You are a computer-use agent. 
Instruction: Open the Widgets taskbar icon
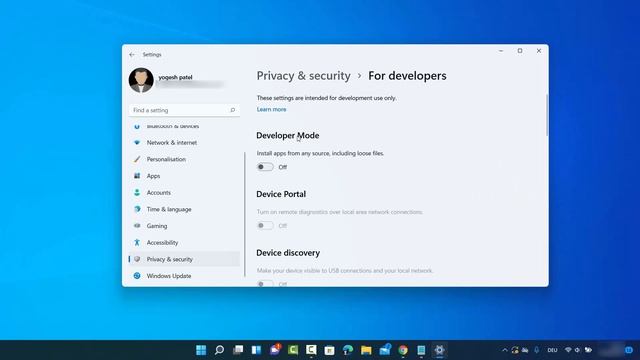pyautogui.click(x=256, y=350)
